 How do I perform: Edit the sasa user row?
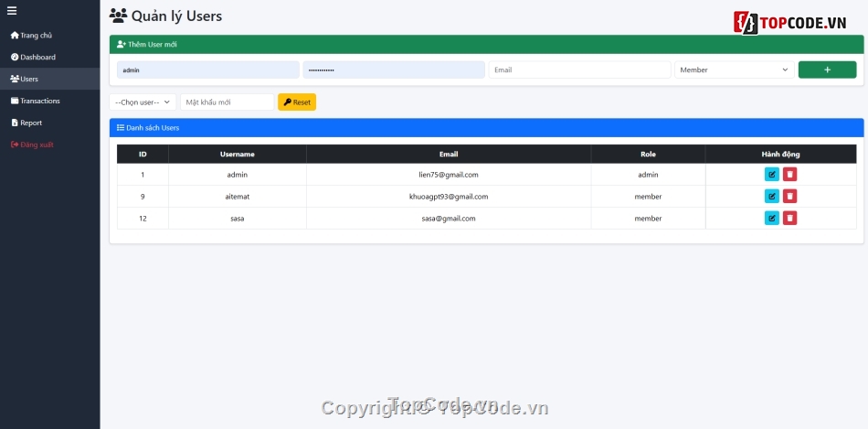click(772, 218)
